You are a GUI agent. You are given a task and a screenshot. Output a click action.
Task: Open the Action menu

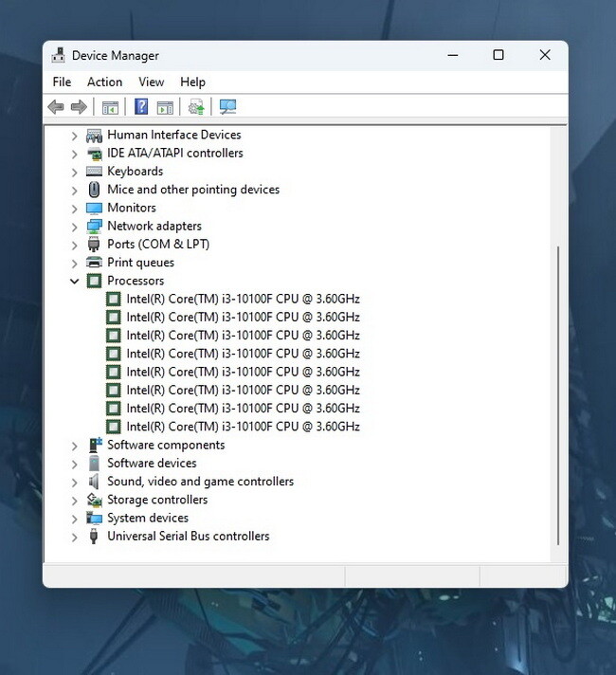coord(104,82)
